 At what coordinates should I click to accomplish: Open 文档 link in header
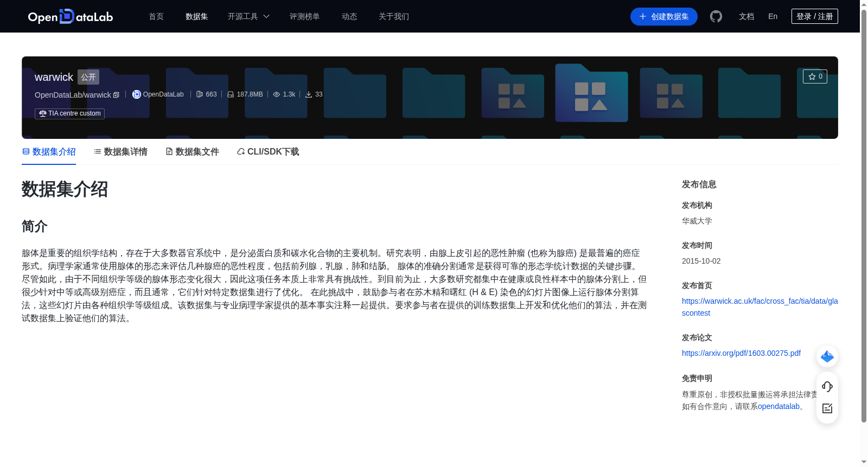click(x=746, y=17)
